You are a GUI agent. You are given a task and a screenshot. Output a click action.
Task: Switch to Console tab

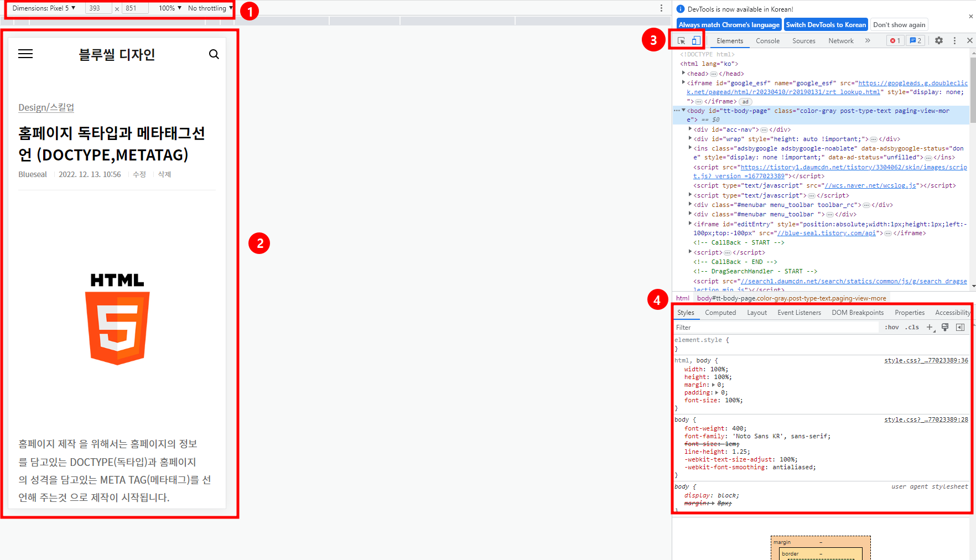tap(767, 41)
